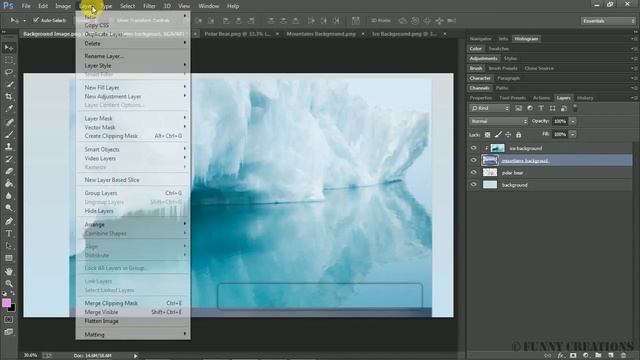This screenshot has width=640, height=360.
Task: Select the Move tool in toolbox
Action: [9, 48]
